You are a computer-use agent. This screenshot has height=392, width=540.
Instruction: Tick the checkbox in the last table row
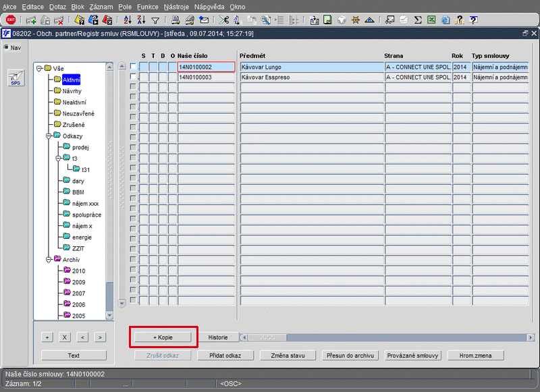pyautogui.click(x=133, y=300)
